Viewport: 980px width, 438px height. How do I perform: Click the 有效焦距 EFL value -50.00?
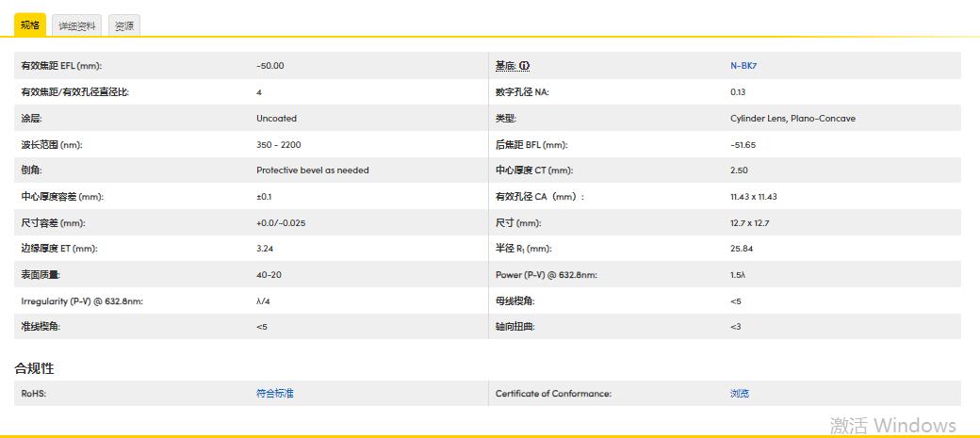[x=269, y=66]
